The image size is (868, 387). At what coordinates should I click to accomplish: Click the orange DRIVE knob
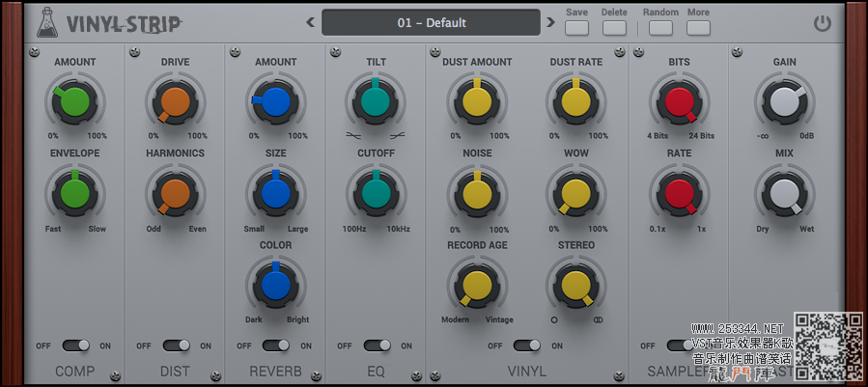tap(175, 102)
